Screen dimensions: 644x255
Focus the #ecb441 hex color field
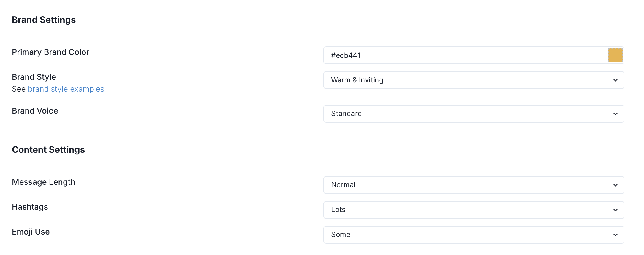coord(463,55)
